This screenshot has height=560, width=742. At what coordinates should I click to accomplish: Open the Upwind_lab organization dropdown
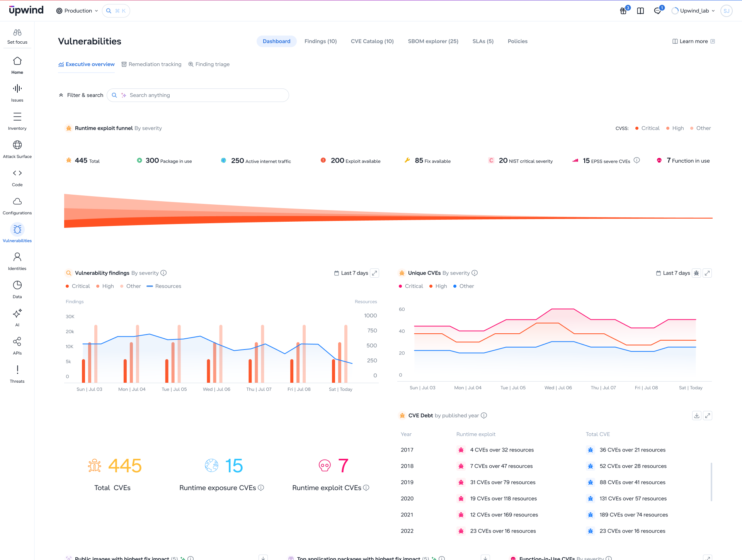pyautogui.click(x=694, y=11)
